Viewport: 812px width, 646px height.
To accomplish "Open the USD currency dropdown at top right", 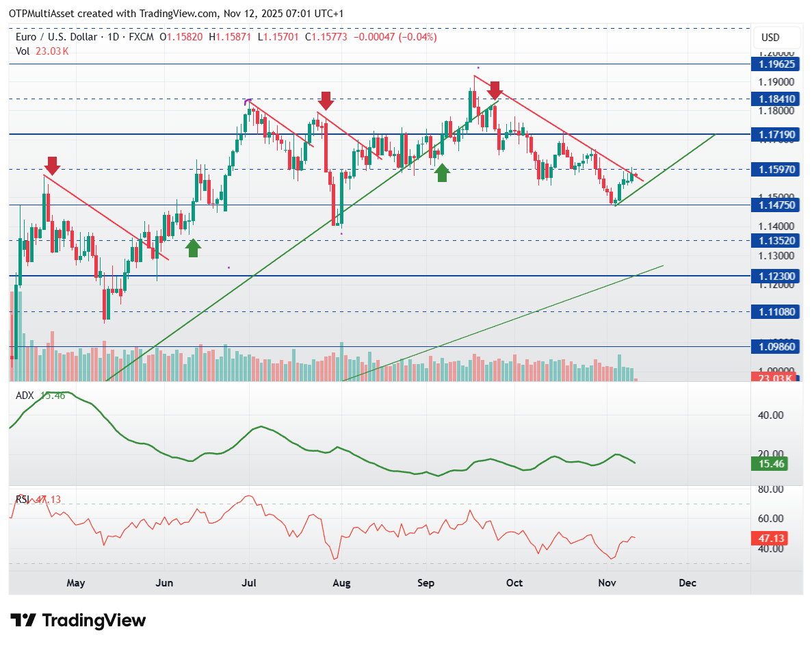I will pyautogui.click(x=776, y=38).
